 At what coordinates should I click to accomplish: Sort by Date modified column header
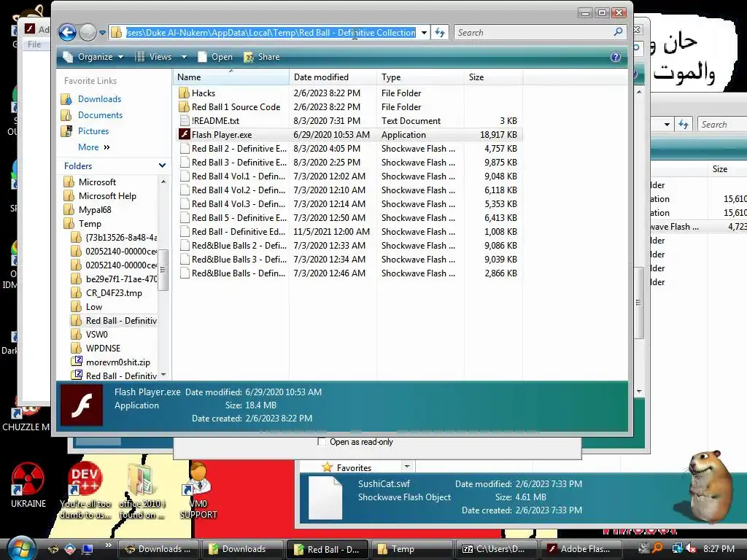pyautogui.click(x=333, y=77)
